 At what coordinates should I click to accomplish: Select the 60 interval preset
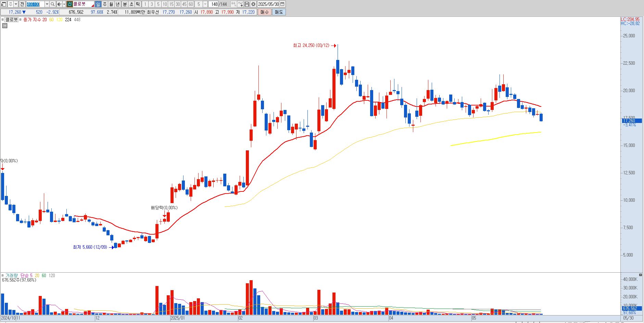point(191,4)
